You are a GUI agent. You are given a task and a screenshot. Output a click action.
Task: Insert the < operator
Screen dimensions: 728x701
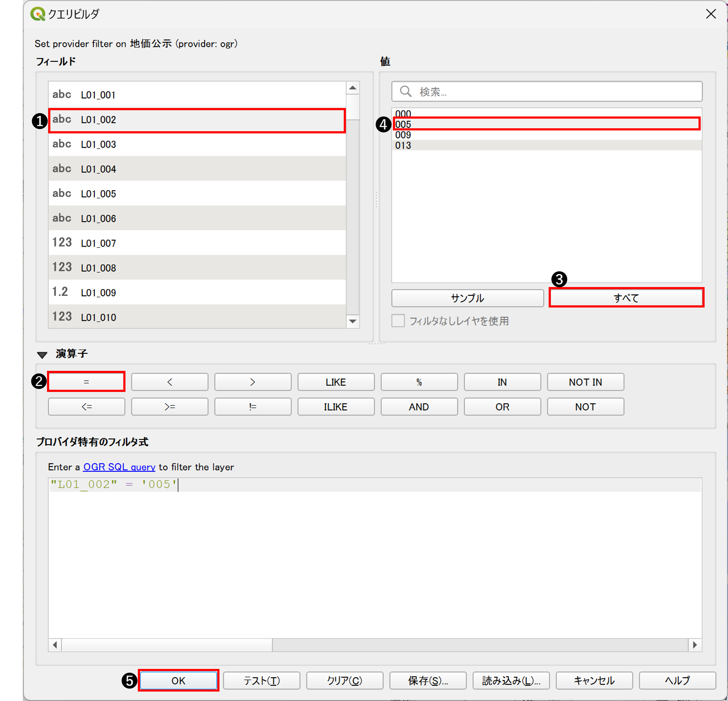tap(170, 382)
